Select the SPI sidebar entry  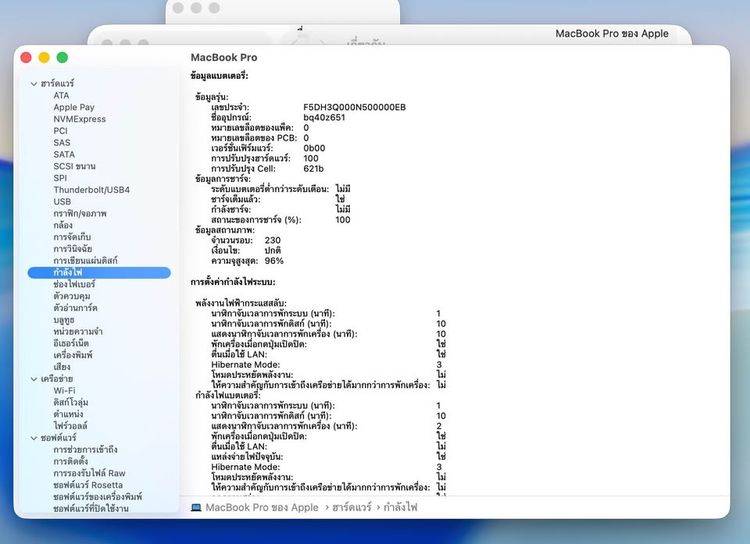point(60,178)
